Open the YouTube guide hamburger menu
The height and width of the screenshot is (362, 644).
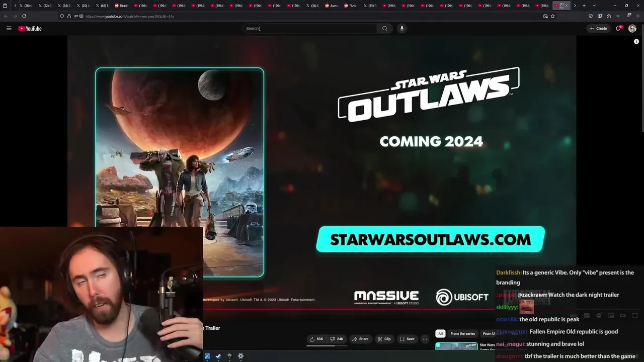9,29
